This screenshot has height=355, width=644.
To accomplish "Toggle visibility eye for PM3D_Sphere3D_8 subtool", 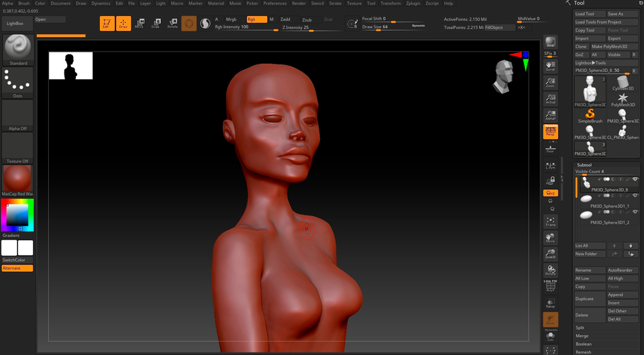I will coord(635,179).
